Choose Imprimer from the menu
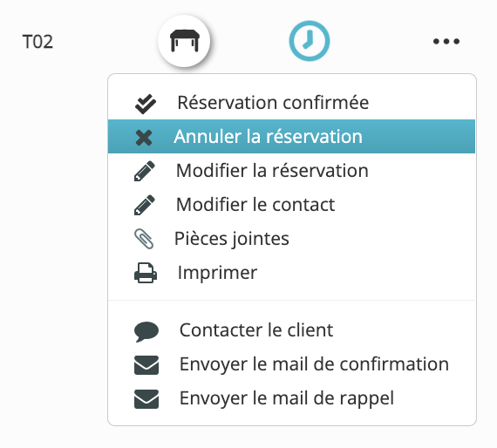Viewport: 497px width, 448px height. tap(291, 272)
